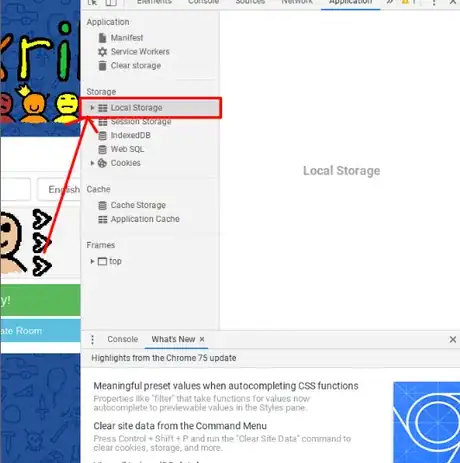Open Web SQL entry
Image resolution: width=460 pixels, height=463 pixels.
(x=127, y=149)
